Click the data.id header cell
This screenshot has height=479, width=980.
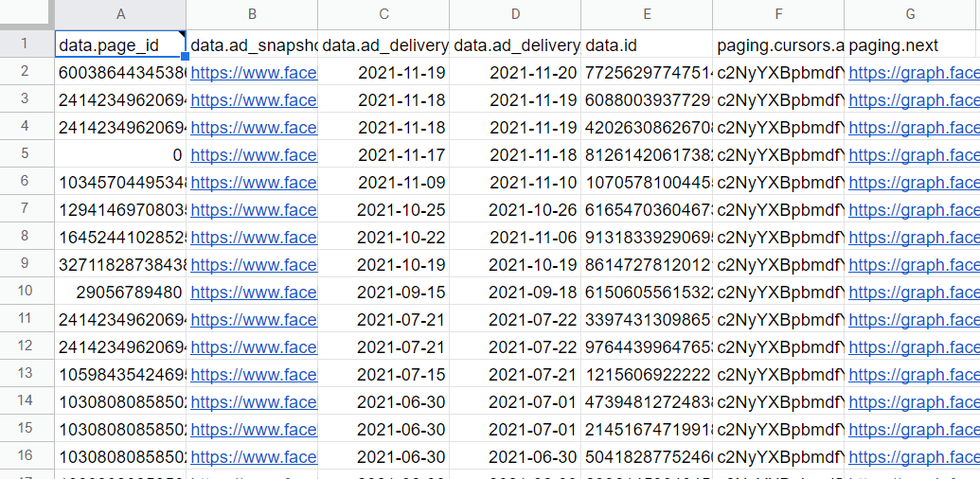point(647,44)
